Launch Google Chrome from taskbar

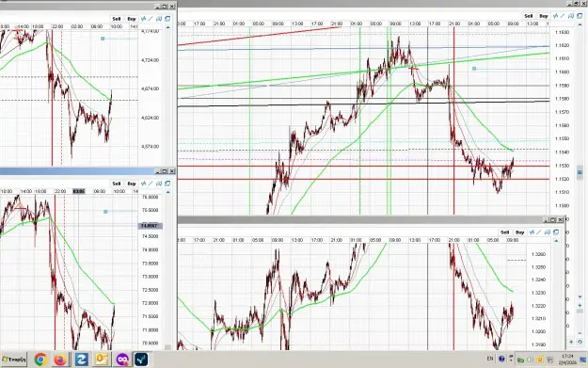[40, 360]
